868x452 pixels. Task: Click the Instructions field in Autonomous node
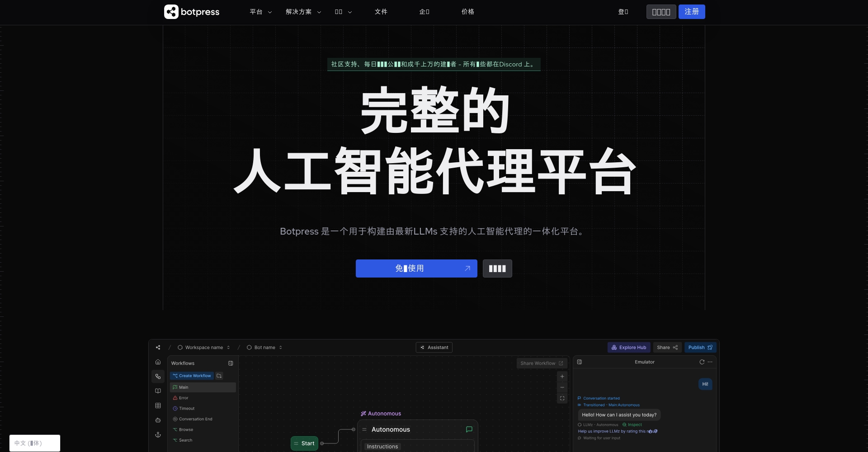417,446
